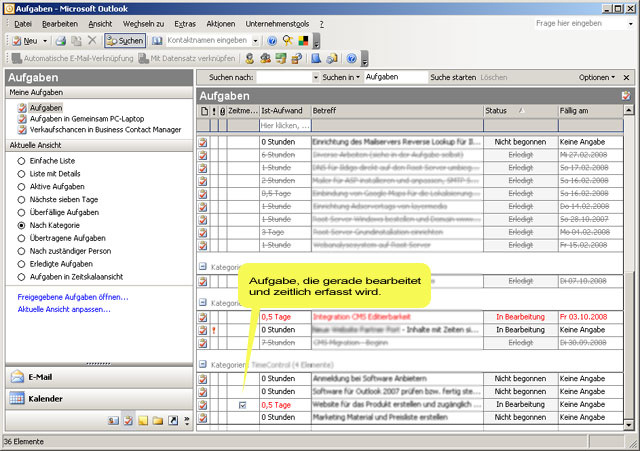
Task: Click the notes icon in the navigation strip
Action: pos(142,422)
